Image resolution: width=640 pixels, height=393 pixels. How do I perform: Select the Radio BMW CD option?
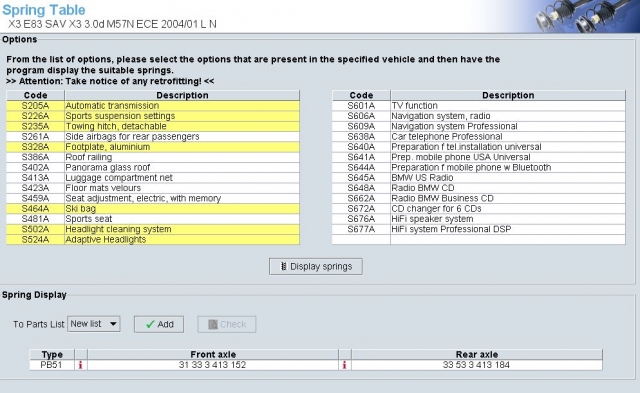479,188
